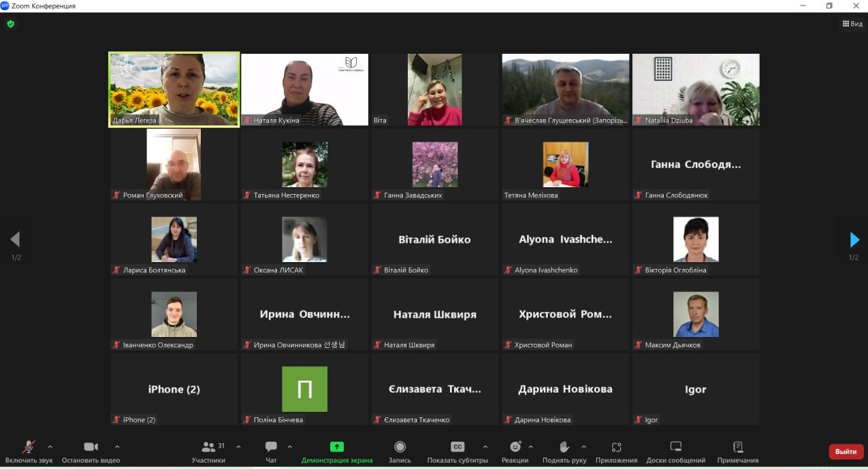Open the Участники participants panel
The height and width of the screenshot is (469, 868).
(208, 451)
